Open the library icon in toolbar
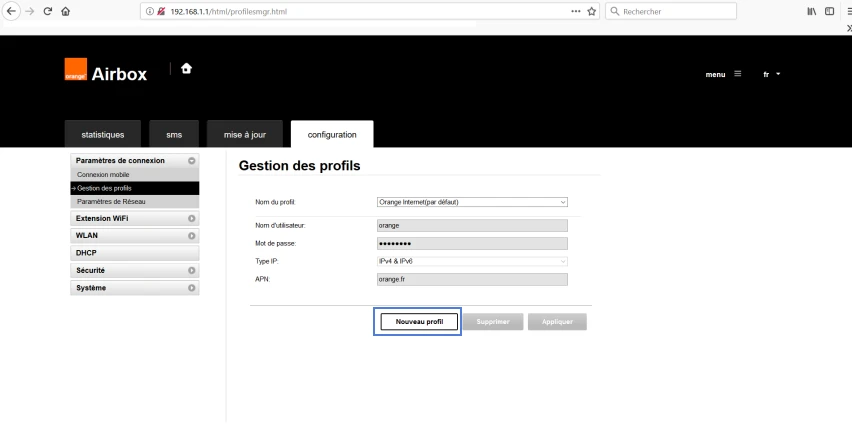Viewport: 852px width, 427px height. tap(811, 11)
